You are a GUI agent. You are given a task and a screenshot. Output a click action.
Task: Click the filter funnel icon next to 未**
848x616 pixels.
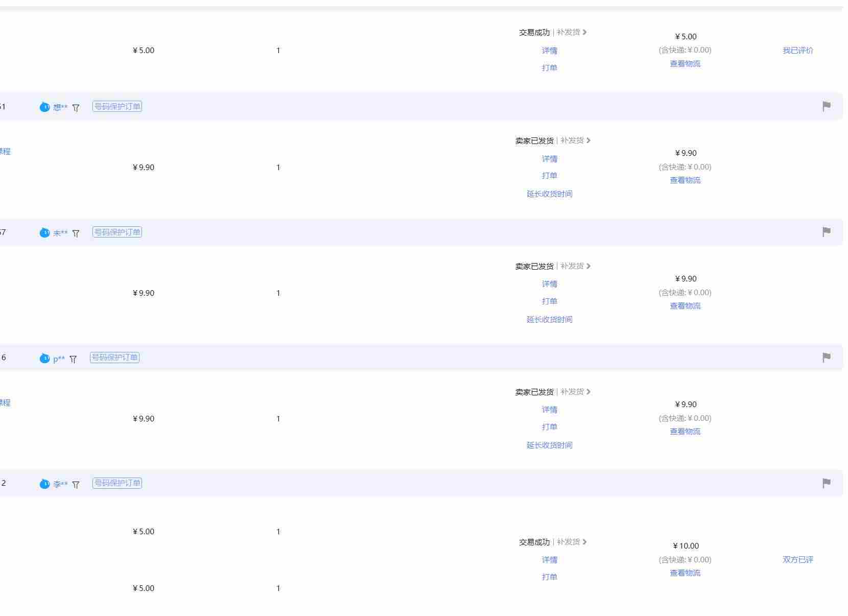click(76, 233)
